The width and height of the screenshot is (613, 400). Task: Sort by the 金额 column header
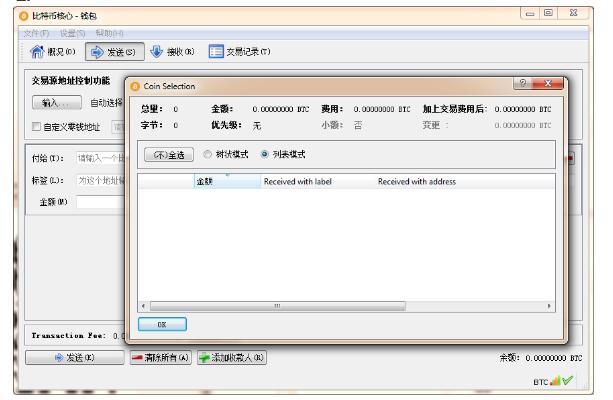pyautogui.click(x=227, y=181)
